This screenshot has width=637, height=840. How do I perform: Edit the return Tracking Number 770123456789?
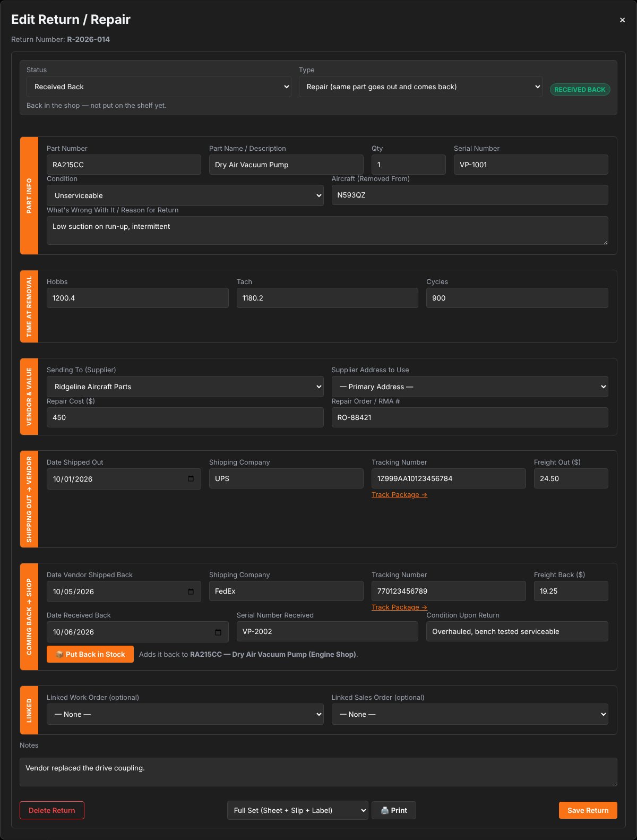click(x=449, y=591)
